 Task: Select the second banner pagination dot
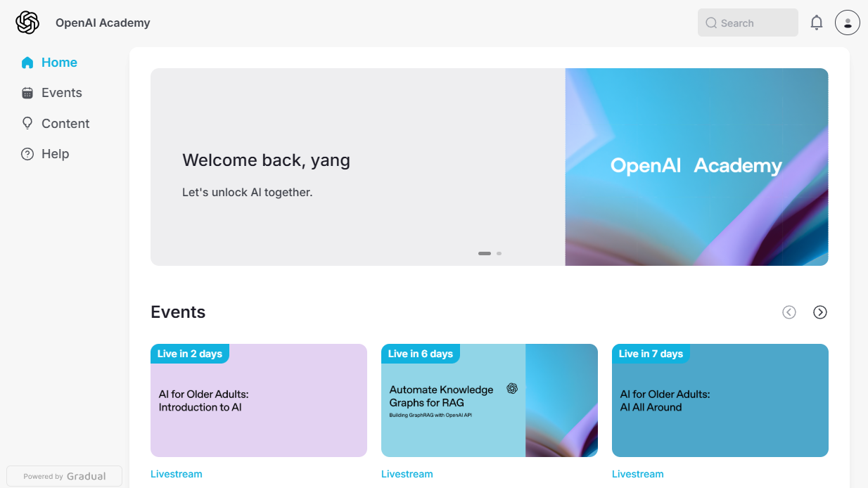499,253
